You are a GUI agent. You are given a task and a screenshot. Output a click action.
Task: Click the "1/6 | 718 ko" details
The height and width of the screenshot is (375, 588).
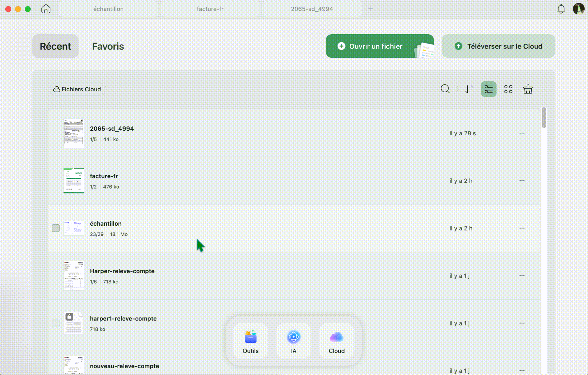coord(104,282)
